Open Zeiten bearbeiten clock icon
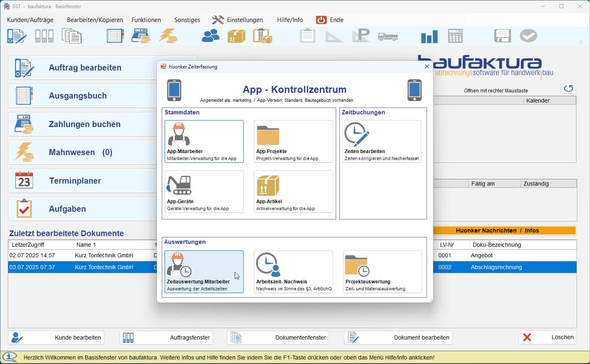The image size is (590, 364). pos(357,135)
